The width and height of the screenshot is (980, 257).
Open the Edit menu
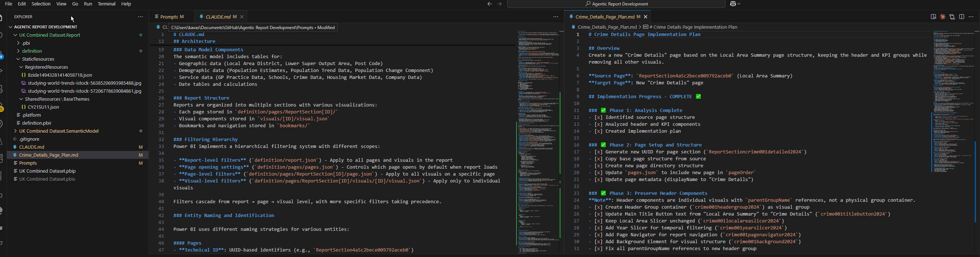[22, 4]
